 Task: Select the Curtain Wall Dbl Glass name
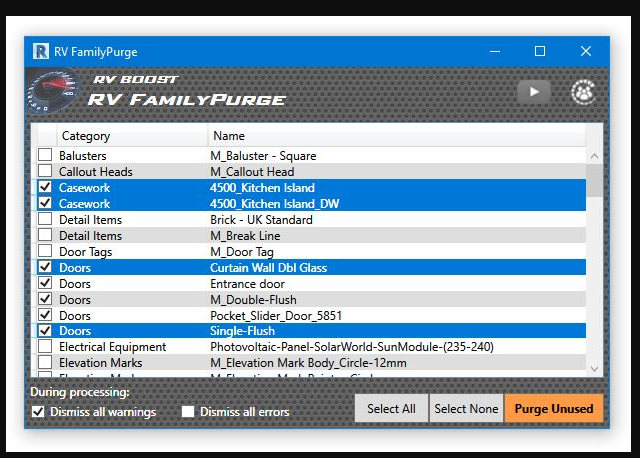[269, 268]
